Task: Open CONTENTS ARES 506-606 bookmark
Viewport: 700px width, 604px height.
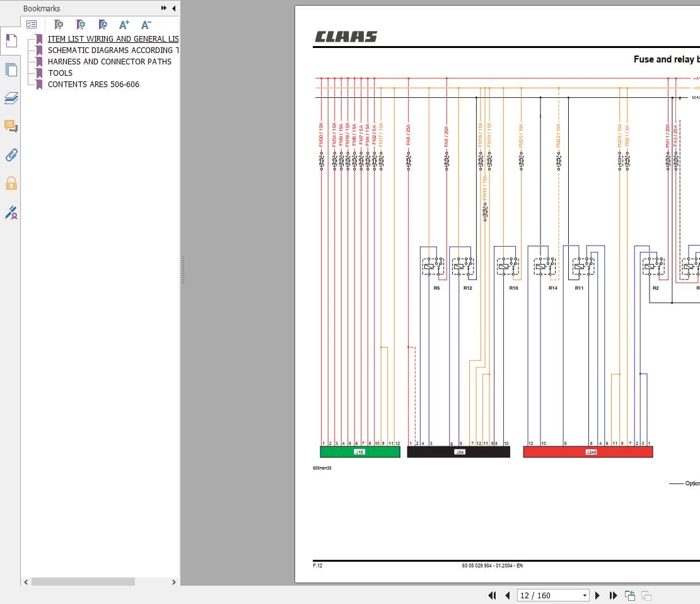Action: tap(93, 85)
